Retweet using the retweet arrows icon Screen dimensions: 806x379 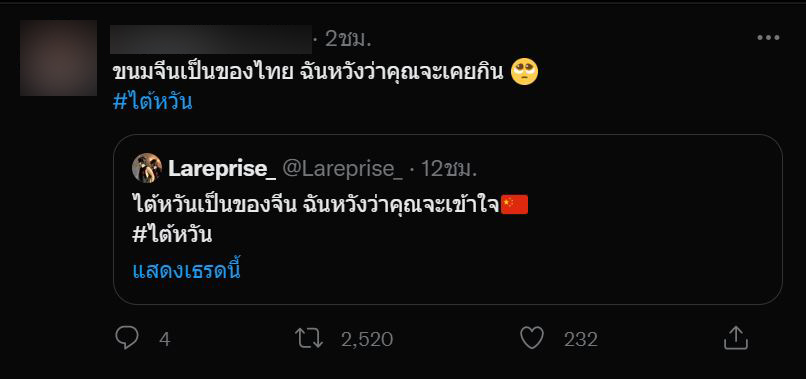[309, 339]
